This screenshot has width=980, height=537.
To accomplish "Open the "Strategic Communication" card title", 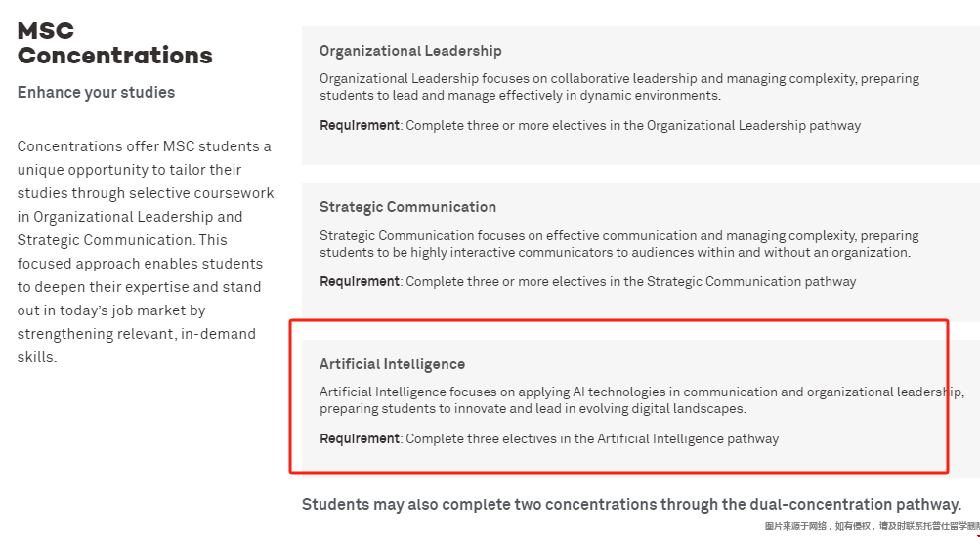I will pyautogui.click(x=407, y=207).
